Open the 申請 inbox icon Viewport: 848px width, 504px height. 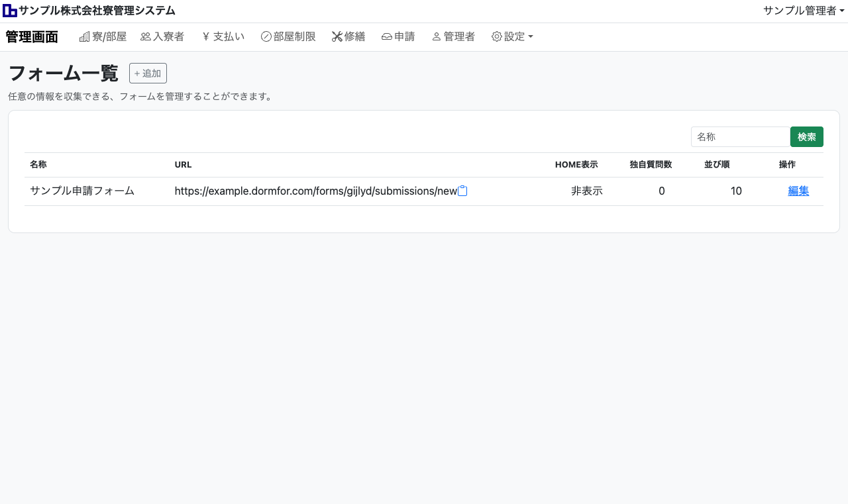[387, 37]
